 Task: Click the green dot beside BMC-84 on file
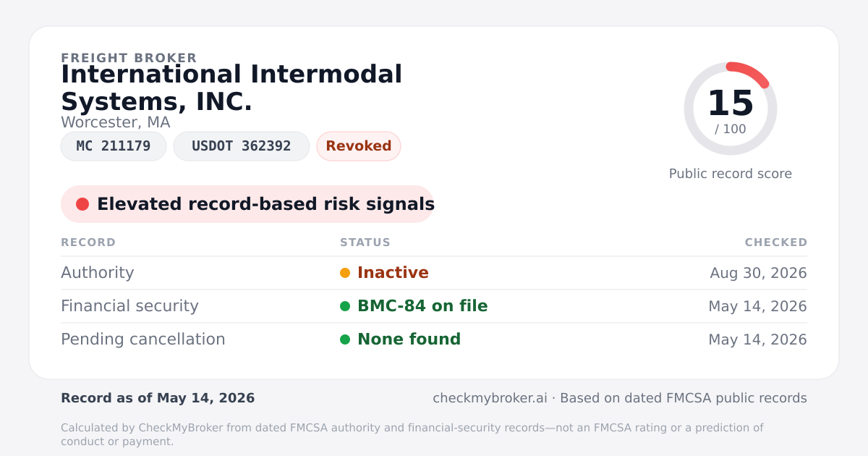tap(345, 306)
